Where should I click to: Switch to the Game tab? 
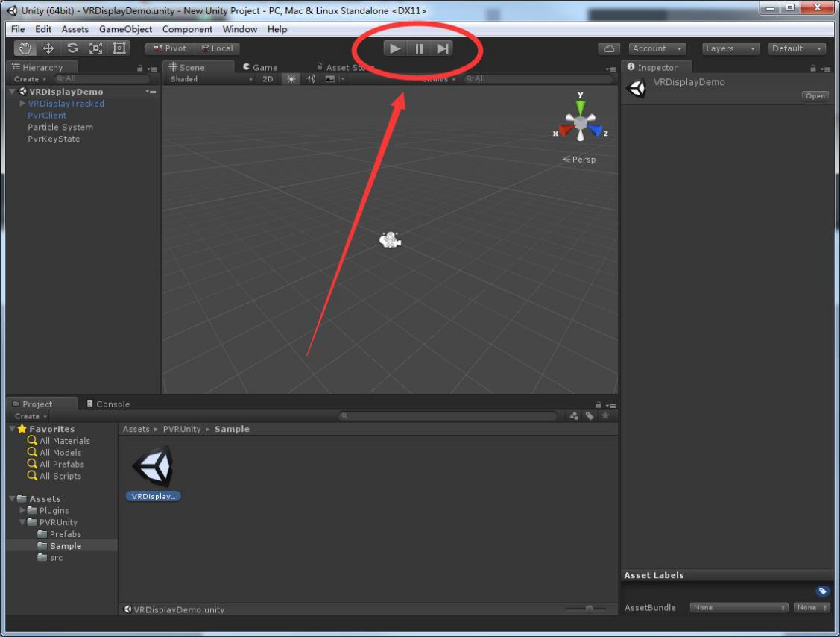tap(260, 67)
